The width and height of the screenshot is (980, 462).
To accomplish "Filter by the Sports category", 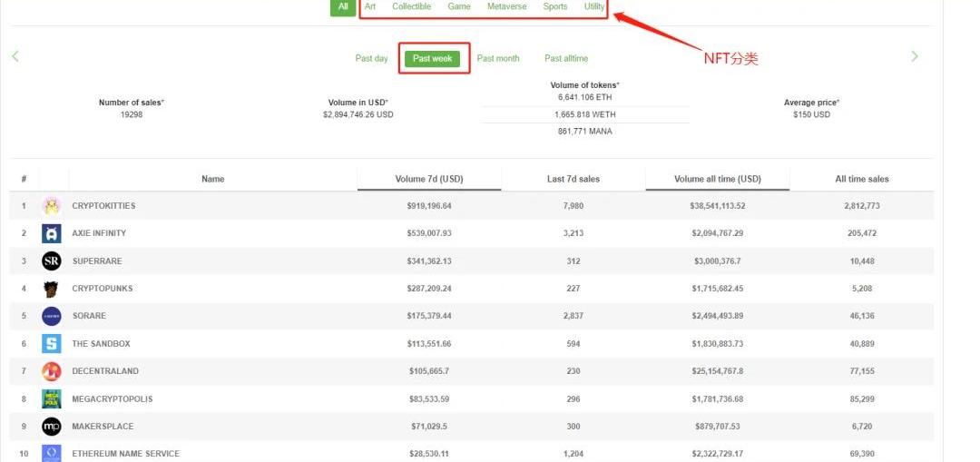I will pyautogui.click(x=555, y=6).
